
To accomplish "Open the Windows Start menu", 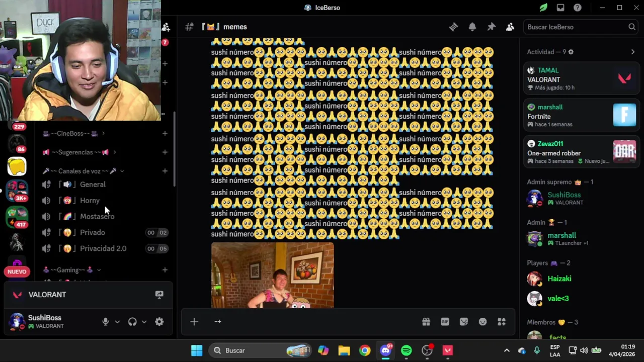I will (197, 350).
